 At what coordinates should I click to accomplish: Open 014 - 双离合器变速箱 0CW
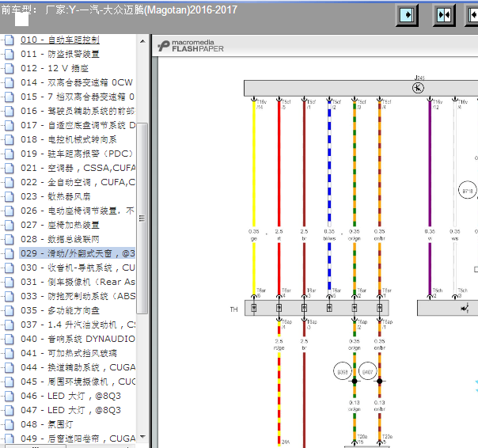click(x=77, y=82)
